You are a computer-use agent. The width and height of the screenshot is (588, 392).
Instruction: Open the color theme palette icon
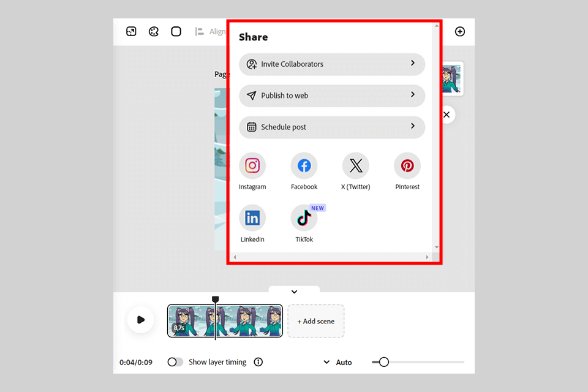(x=154, y=31)
